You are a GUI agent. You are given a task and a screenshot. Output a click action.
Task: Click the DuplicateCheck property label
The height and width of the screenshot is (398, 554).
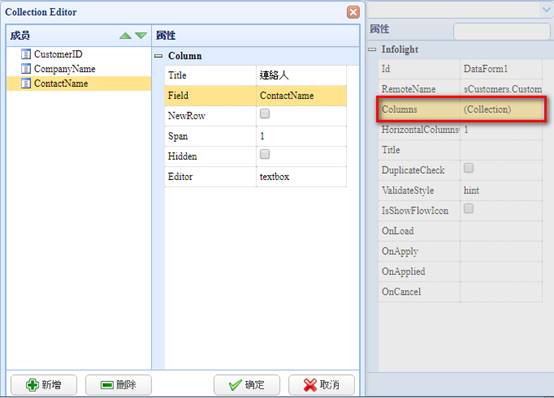[413, 170]
